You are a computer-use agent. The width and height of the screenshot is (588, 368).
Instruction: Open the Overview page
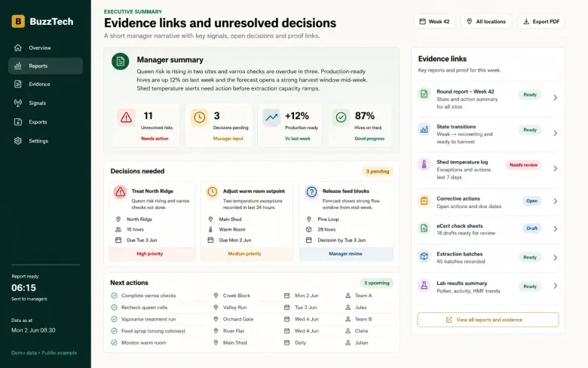pos(45,48)
